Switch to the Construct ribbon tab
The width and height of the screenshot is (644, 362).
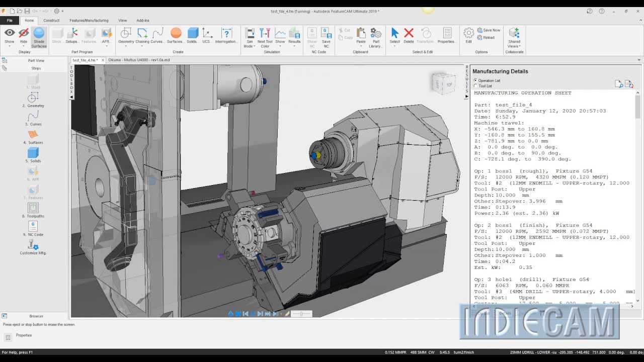click(51, 21)
